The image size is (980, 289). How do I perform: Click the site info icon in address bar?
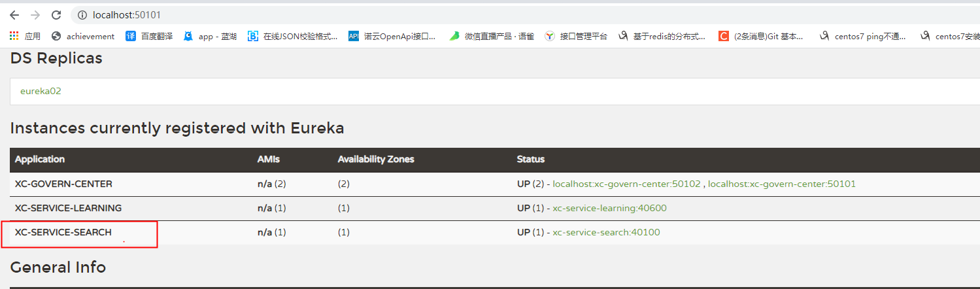click(x=82, y=15)
